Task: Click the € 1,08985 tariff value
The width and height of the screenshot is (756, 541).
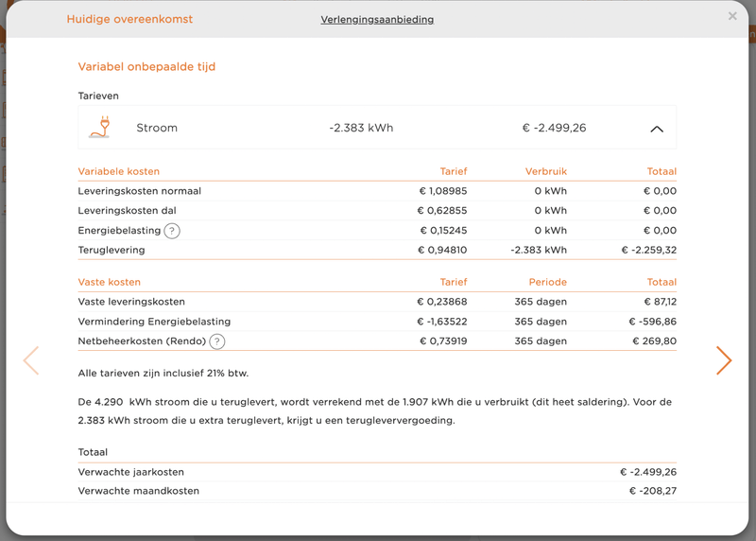Action: click(x=443, y=191)
